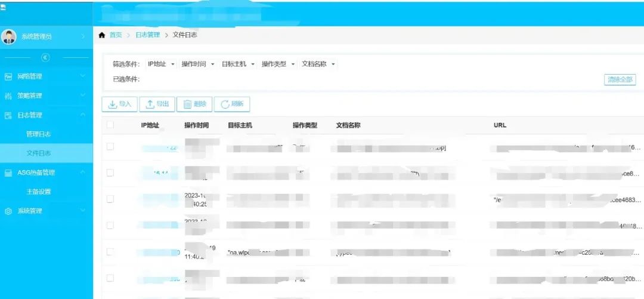The width and height of the screenshot is (644, 299).
Task: Click the home icon in the breadcrumb
Action: pyautogui.click(x=102, y=35)
